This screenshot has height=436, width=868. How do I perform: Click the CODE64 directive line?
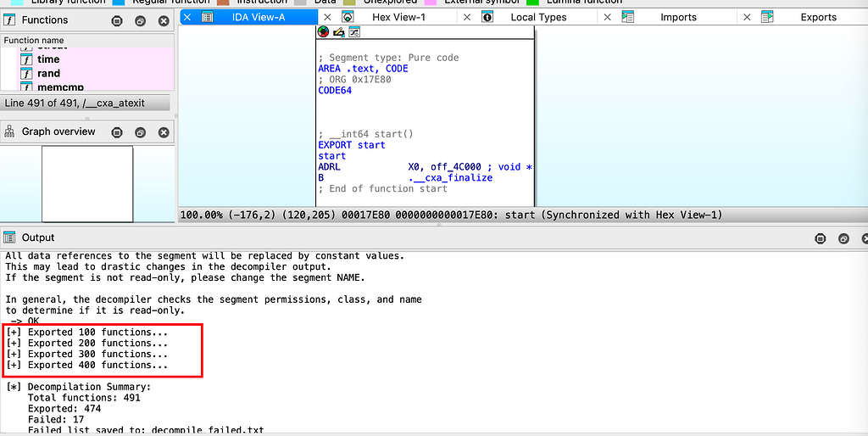point(335,90)
